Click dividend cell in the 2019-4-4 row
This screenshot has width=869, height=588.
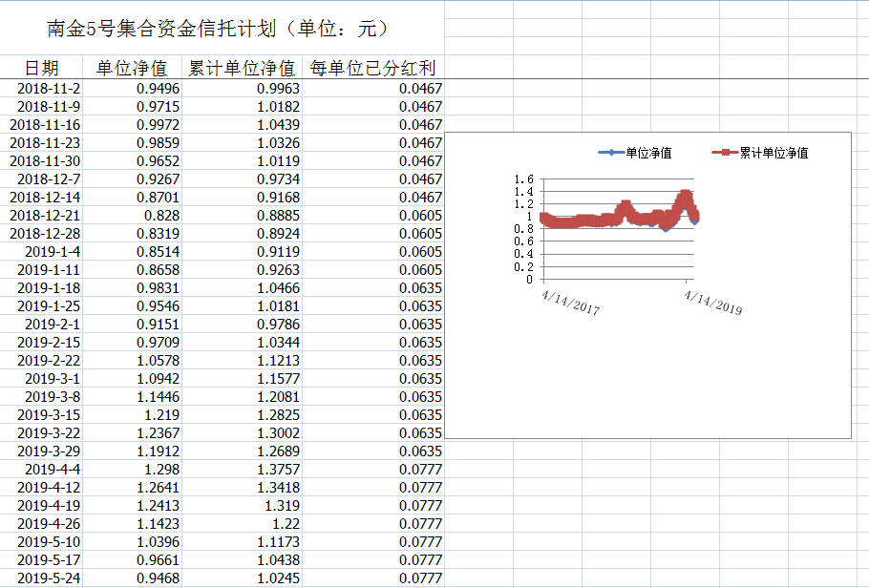pos(373,470)
